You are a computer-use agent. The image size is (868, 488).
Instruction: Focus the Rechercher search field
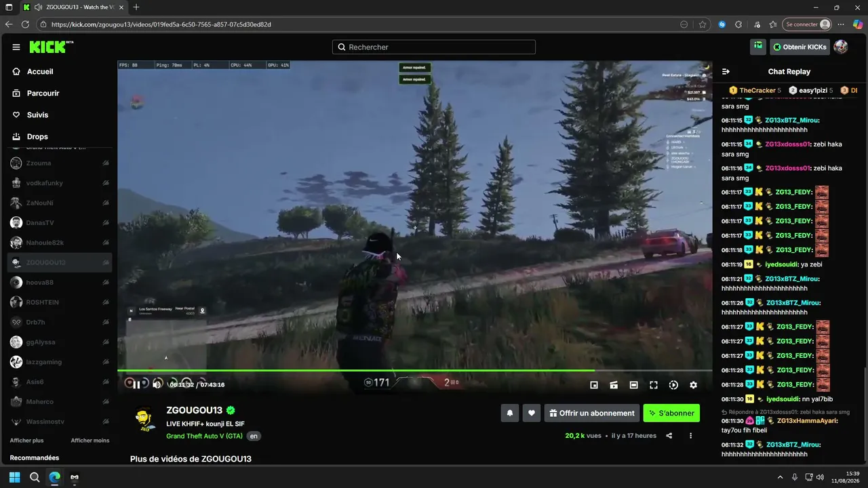pos(434,47)
